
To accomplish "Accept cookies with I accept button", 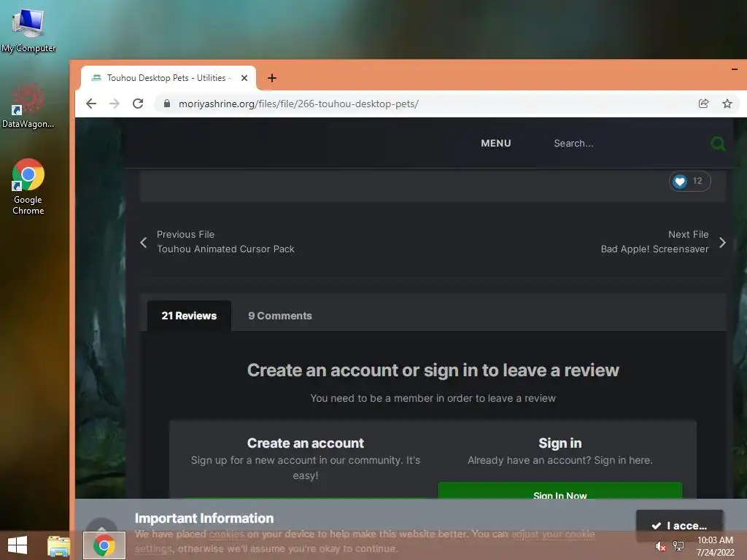I will click(680, 525).
